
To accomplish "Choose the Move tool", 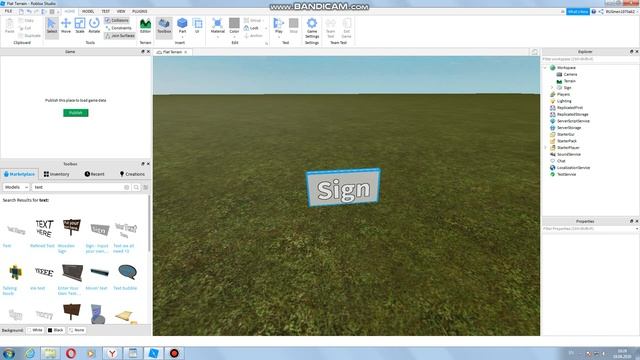I will click(x=66, y=26).
